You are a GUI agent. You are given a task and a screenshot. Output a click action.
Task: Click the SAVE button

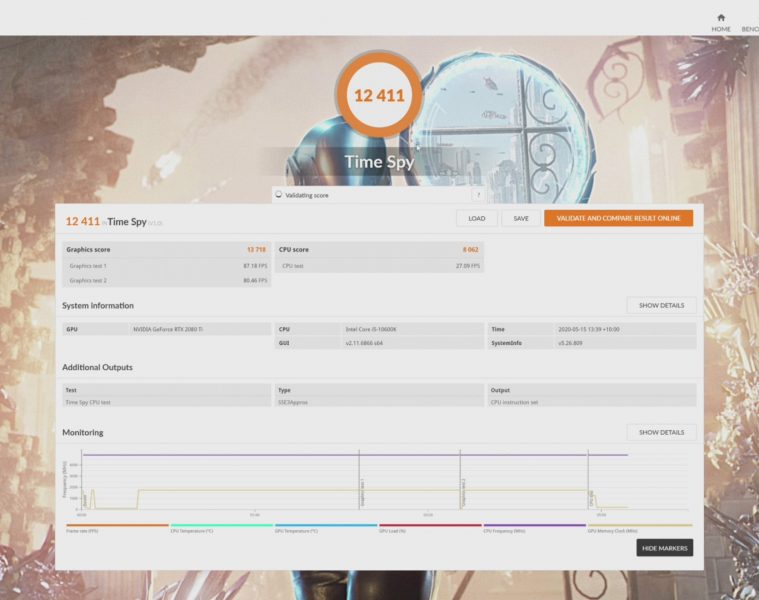coord(521,218)
